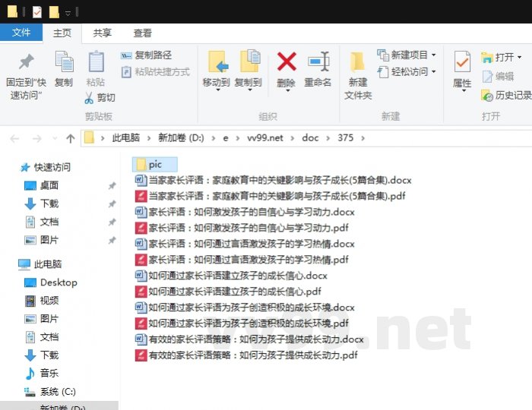
Task: Select 如何通过家长评语建立孩子的成长信心.pdf
Action: point(228,292)
